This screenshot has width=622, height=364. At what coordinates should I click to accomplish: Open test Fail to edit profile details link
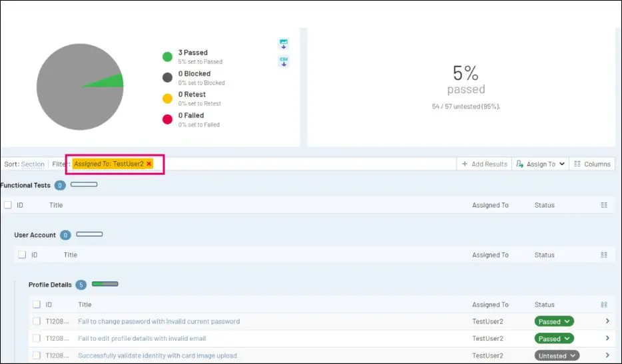142,338
